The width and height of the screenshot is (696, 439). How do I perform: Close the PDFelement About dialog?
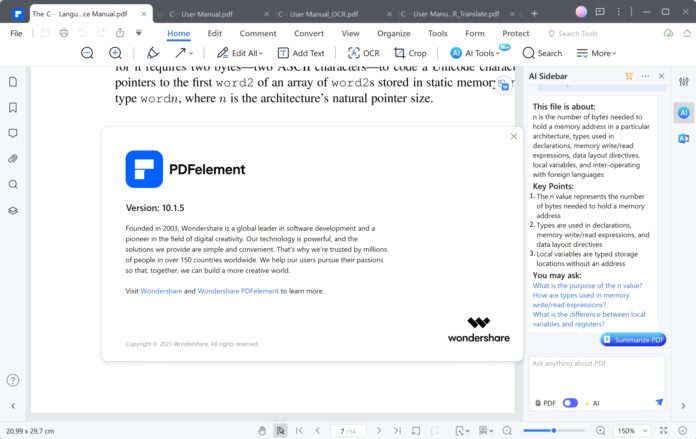(514, 136)
